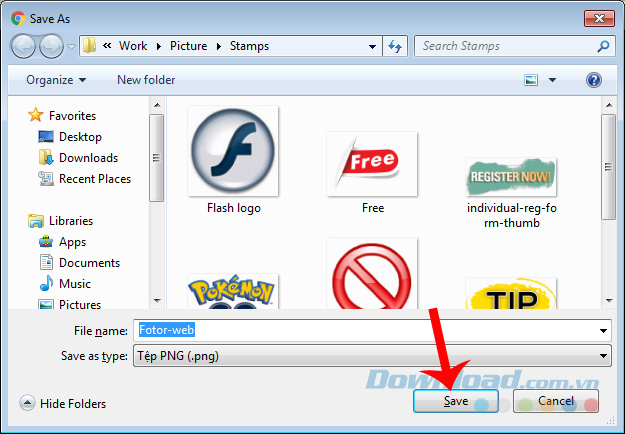Image resolution: width=625 pixels, height=434 pixels.
Task: Select the yellow TIP thumbnail
Action: coord(511,293)
